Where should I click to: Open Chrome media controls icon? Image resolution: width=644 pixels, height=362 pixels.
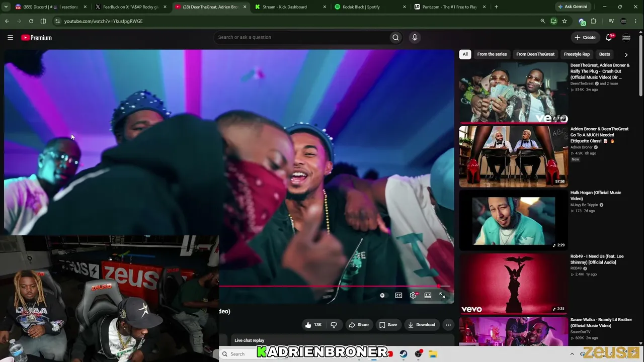pyautogui.click(x=611, y=21)
